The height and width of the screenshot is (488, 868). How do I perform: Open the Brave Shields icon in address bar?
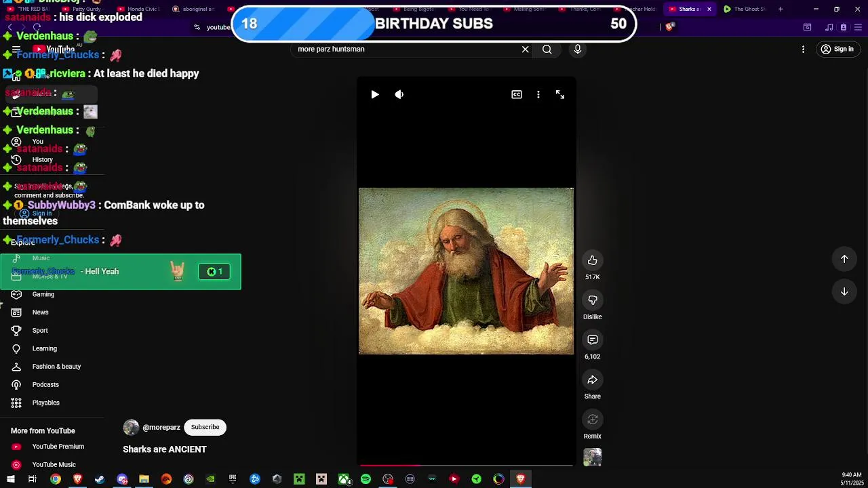coord(669,27)
